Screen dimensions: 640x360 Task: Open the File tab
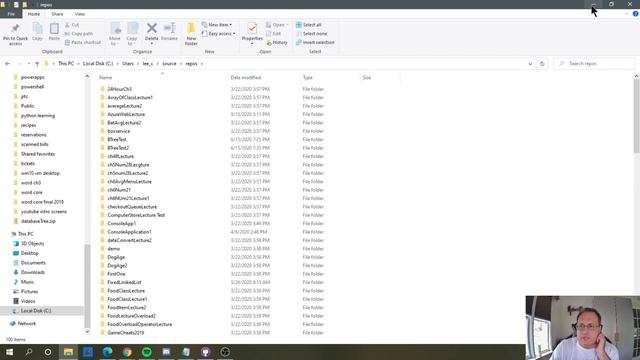click(11, 14)
